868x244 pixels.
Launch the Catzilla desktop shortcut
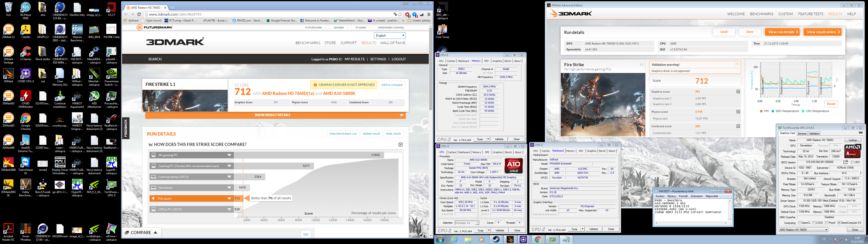coord(26,32)
